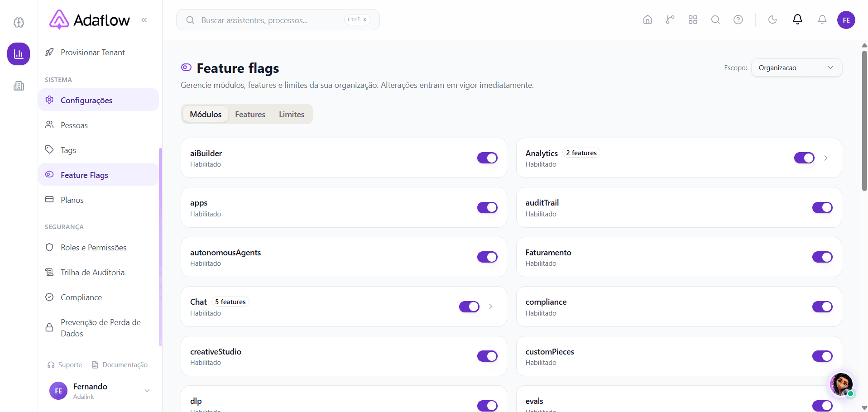
Task: Open Roles e Permissões page
Action: tap(98, 247)
